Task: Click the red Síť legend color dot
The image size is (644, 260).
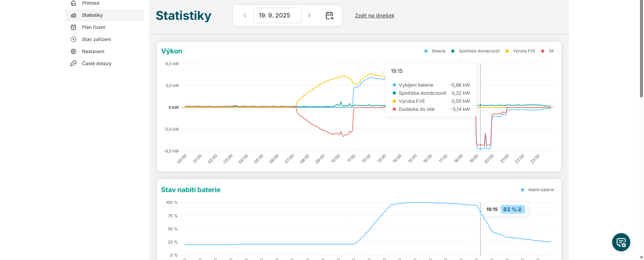Action: (543, 51)
